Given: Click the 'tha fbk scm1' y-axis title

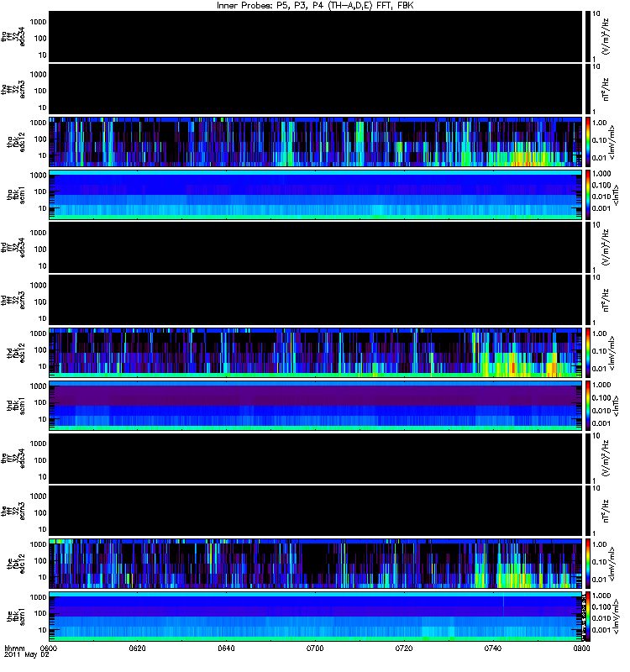Looking at the screenshot, I should click(16, 195).
